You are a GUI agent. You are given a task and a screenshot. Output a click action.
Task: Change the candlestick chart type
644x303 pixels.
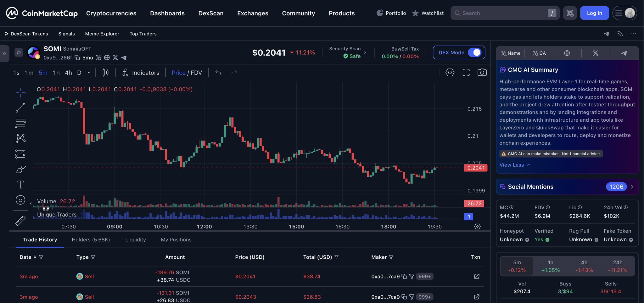[105, 73]
